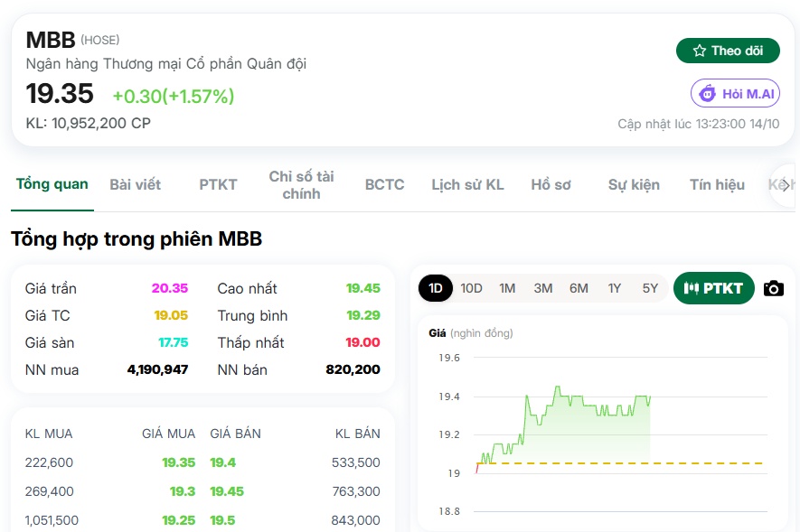This screenshot has height=532, width=800.
Task: View the Tín hiệu tab
Action: point(717,184)
